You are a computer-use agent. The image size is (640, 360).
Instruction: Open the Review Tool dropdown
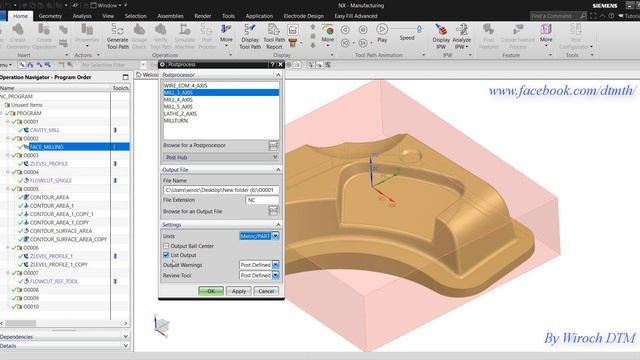coord(276,276)
